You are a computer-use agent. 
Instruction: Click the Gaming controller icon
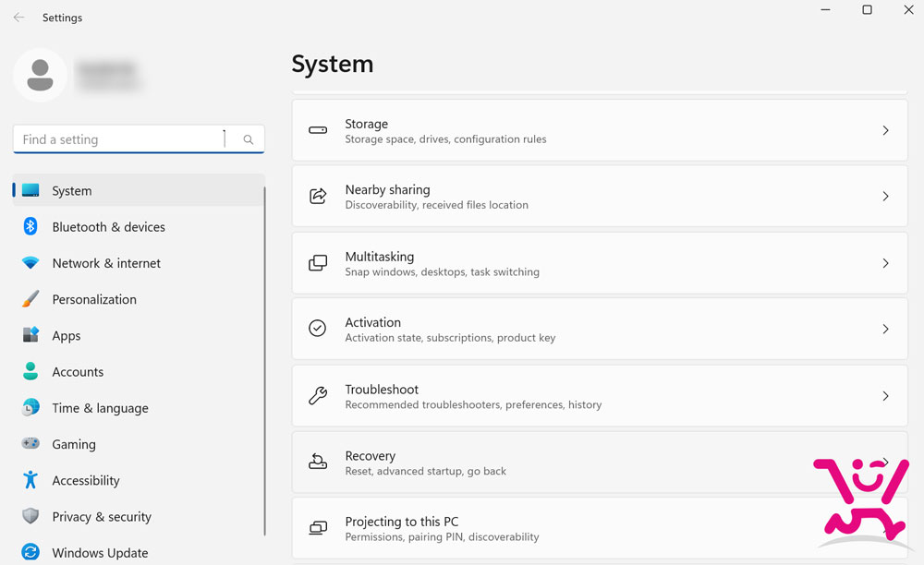(x=30, y=443)
